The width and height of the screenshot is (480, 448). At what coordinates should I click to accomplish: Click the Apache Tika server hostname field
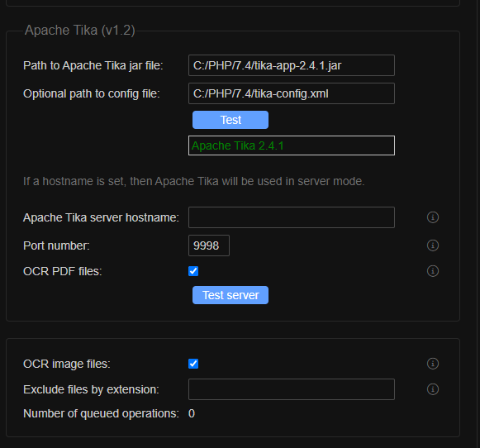pyautogui.click(x=292, y=217)
